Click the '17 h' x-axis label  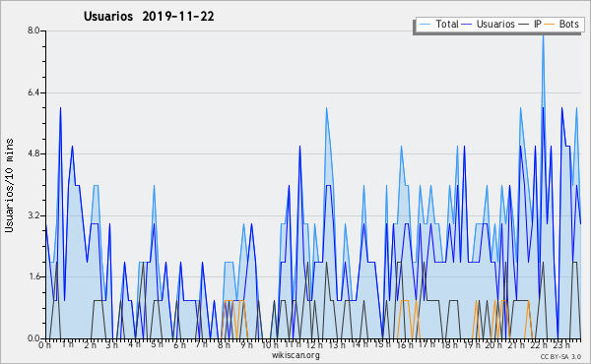(x=427, y=344)
